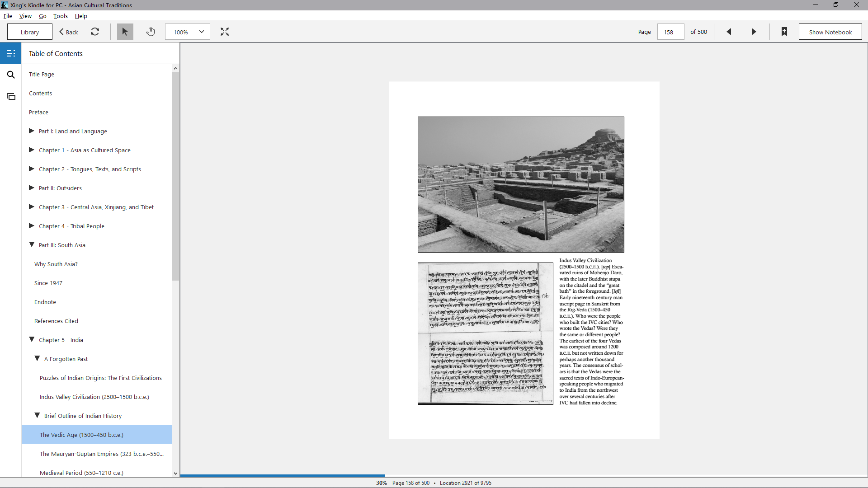Collapse Brief Outline of Indian History
This screenshot has width=868, height=488.
[37, 415]
